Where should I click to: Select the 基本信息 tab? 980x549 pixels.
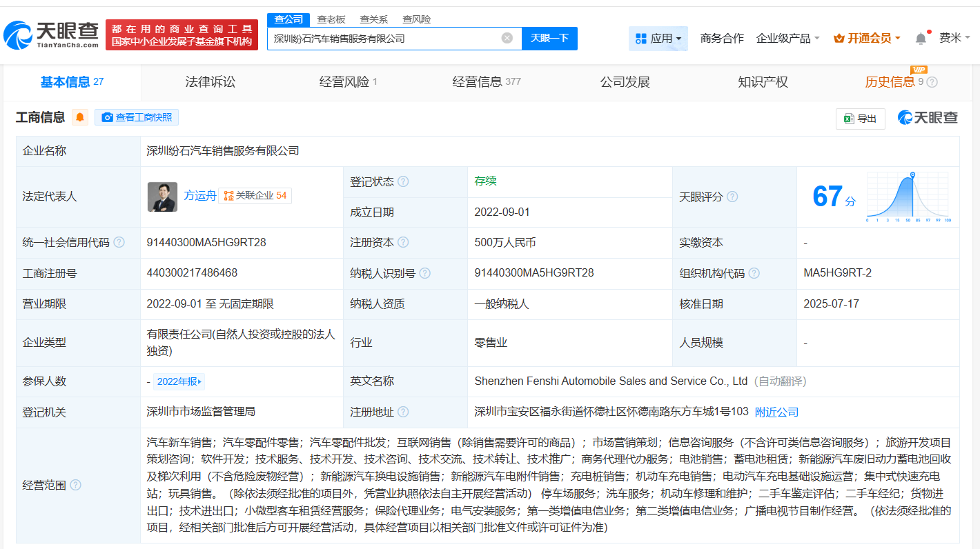pos(72,82)
